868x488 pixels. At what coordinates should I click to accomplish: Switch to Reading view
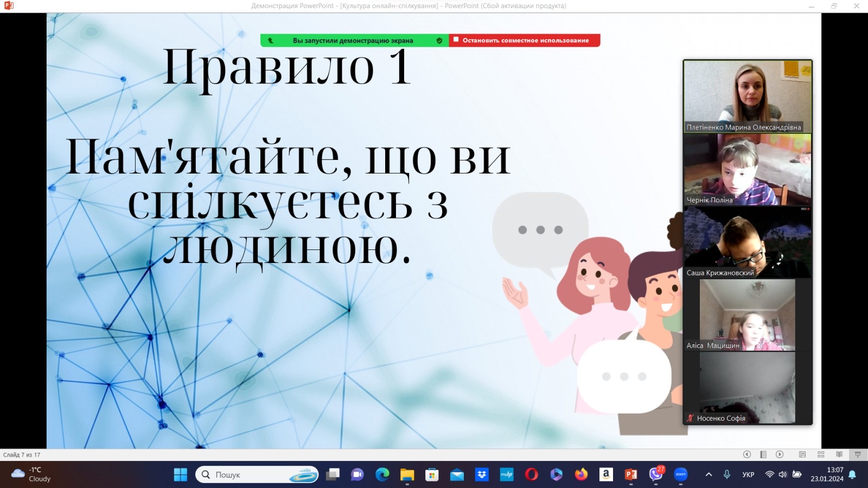coord(839,454)
